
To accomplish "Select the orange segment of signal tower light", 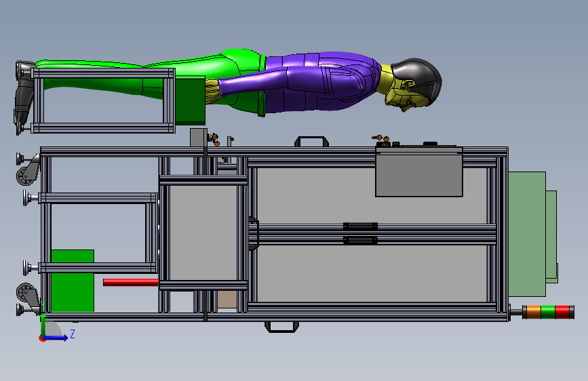I will 534,312.
